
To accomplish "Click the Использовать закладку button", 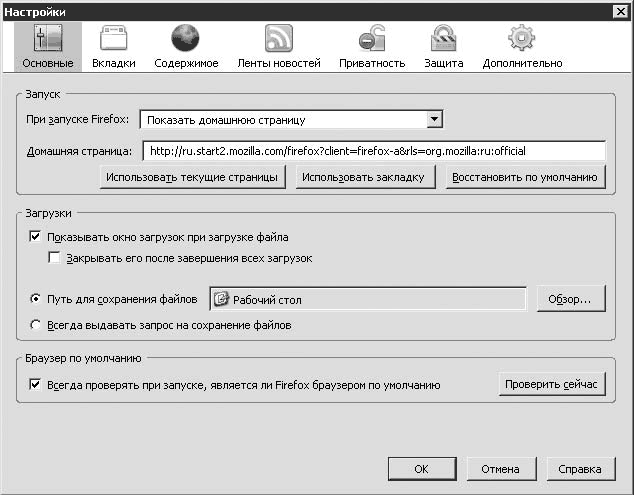I will 363,178.
